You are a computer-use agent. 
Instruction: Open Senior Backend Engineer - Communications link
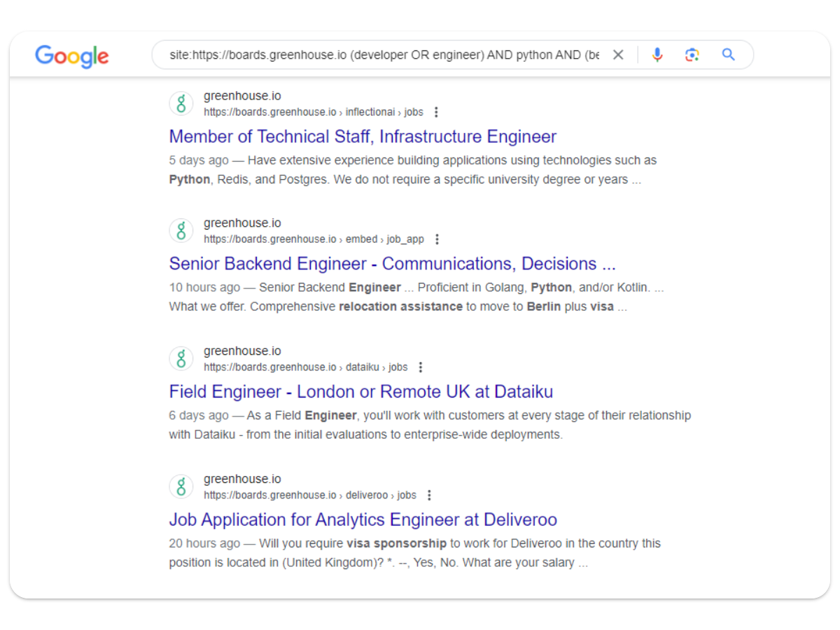tap(392, 264)
